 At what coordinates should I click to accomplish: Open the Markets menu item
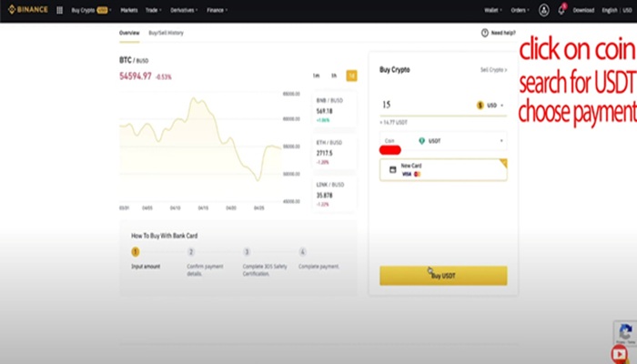[x=129, y=10]
